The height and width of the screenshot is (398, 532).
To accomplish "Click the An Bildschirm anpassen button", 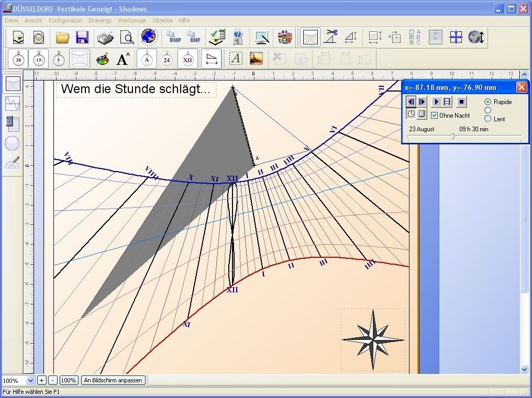I will 113,380.
